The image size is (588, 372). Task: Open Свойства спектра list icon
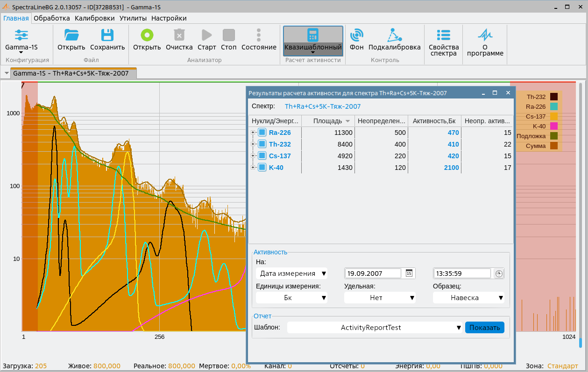pos(443,35)
